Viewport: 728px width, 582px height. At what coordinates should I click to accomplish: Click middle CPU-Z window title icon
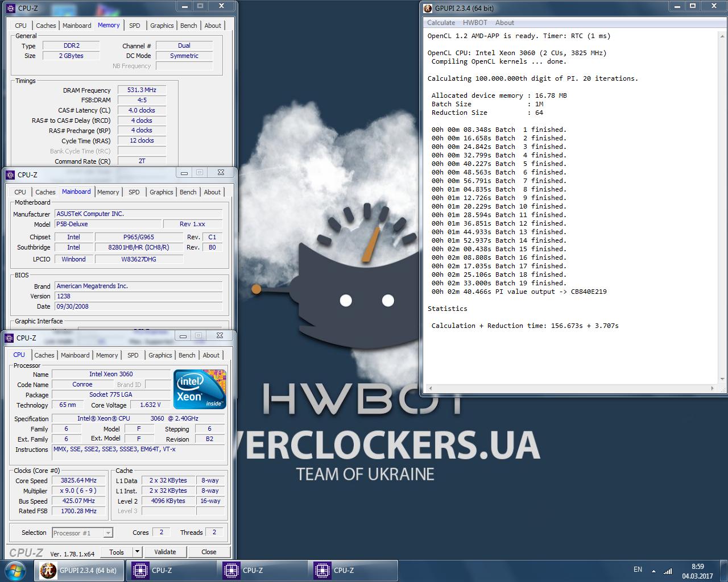pos(10,174)
